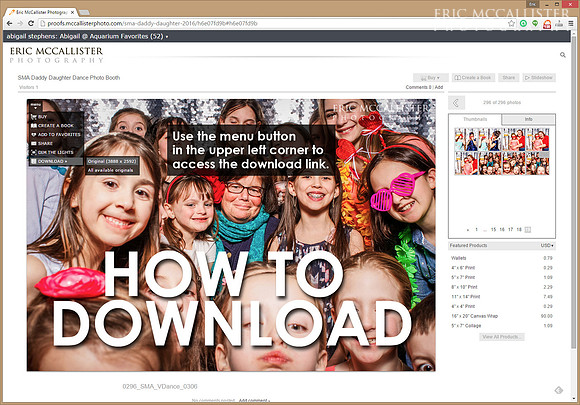The width and height of the screenshot is (580, 405).
Task: Switch to the Thumbnails tab
Action: coord(475,119)
